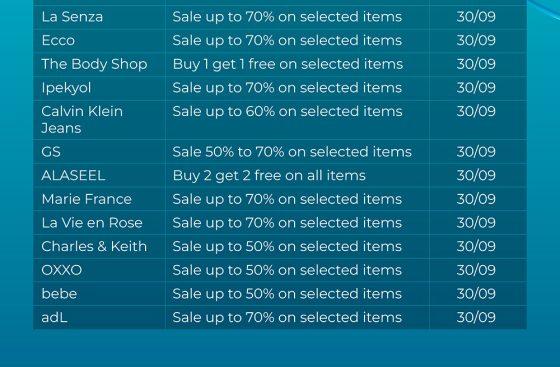Click La Vie en Rose name
Viewport: 560px width, 367px height.
[92, 223]
